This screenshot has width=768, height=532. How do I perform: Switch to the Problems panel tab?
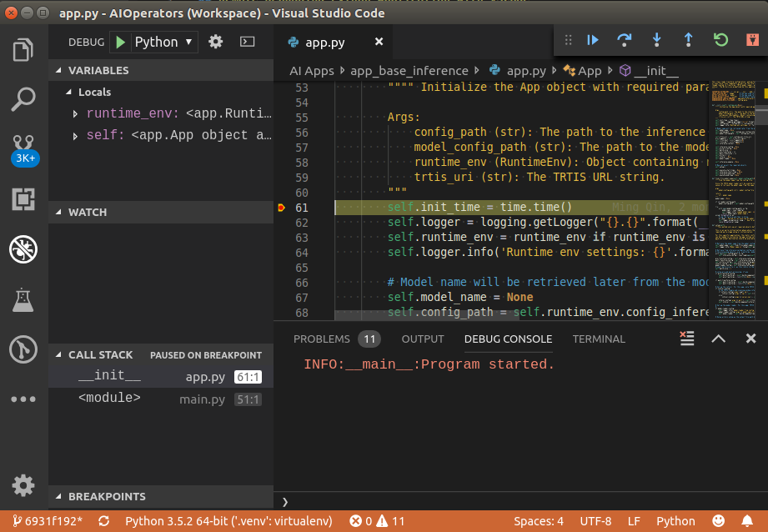click(322, 339)
